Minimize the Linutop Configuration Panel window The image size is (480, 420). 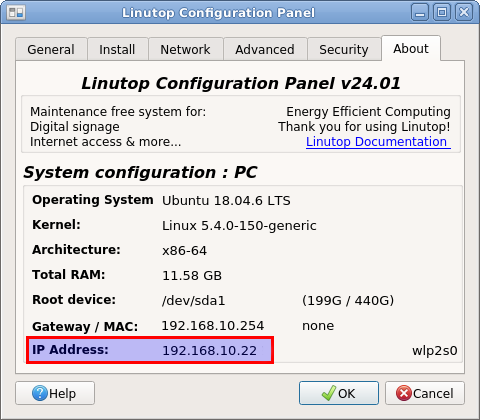[x=420, y=13]
